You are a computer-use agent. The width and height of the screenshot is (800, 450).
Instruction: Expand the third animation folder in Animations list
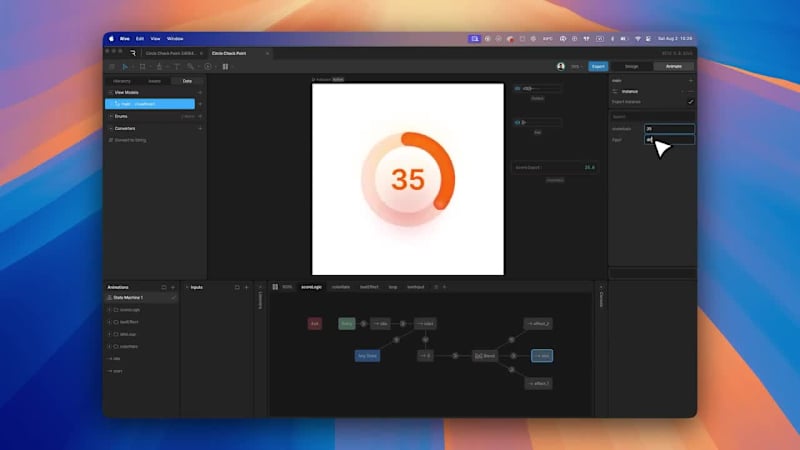(x=109, y=334)
